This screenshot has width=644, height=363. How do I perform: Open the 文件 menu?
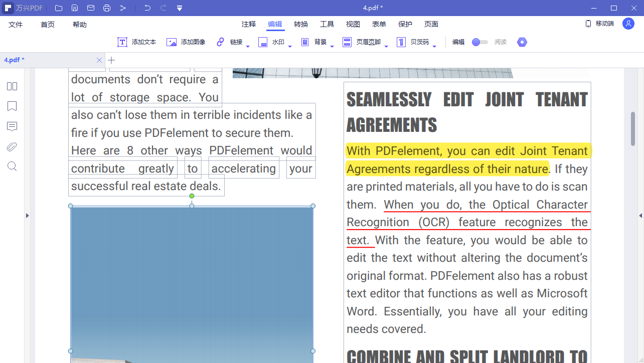click(x=16, y=25)
